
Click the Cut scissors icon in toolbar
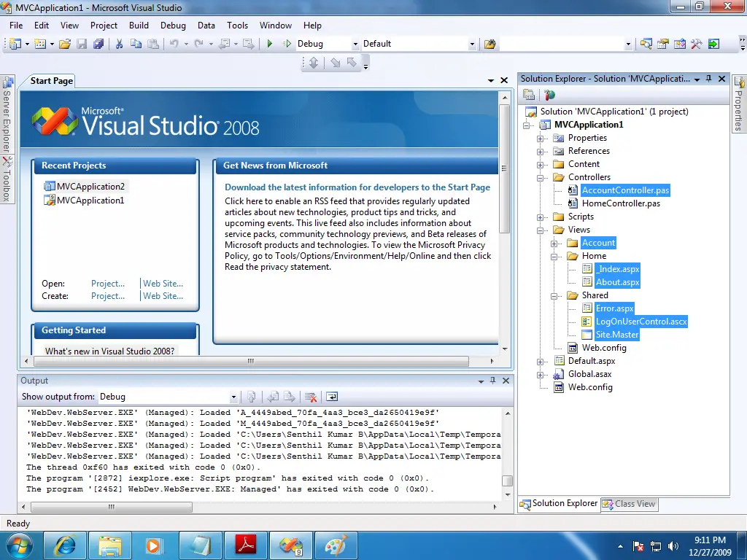point(119,44)
